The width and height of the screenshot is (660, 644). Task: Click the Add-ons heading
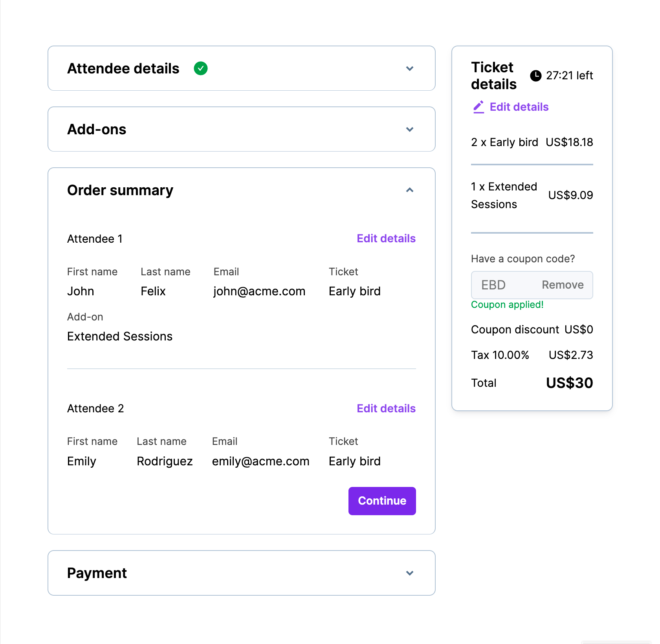[x=97, y=129]
